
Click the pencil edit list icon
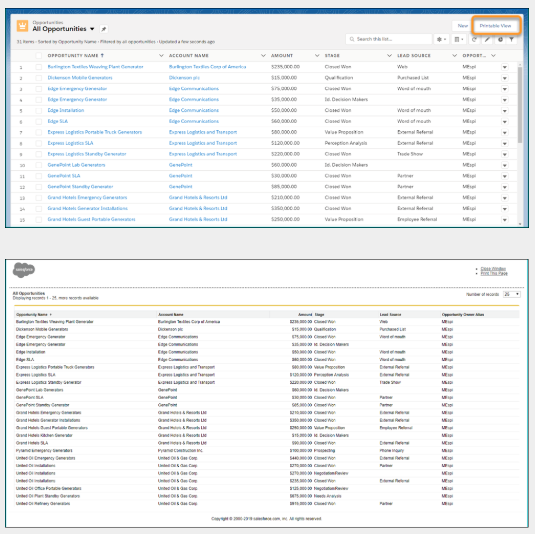[x=487, y=39]
